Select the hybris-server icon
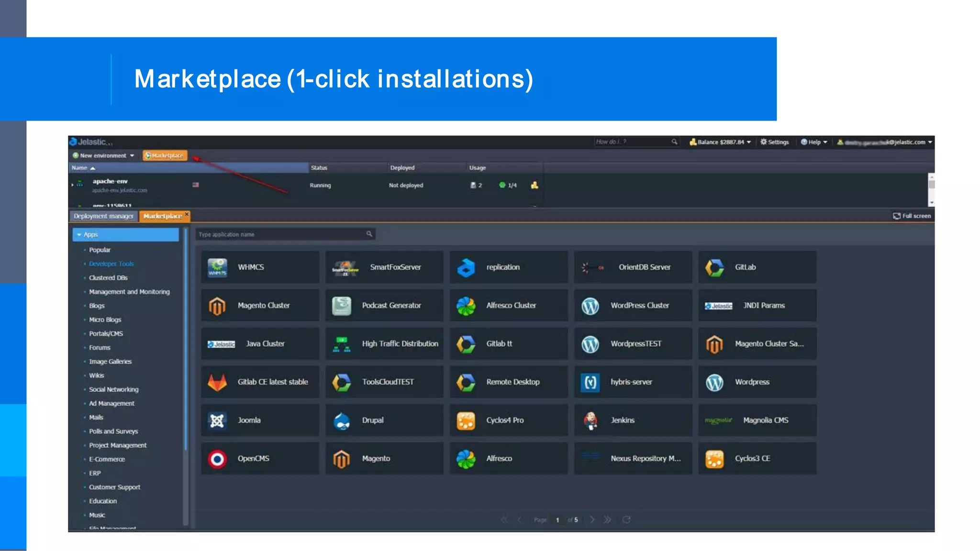Viewport: 980px width, 551px height. pyautogui.click(x=590, y=382)
